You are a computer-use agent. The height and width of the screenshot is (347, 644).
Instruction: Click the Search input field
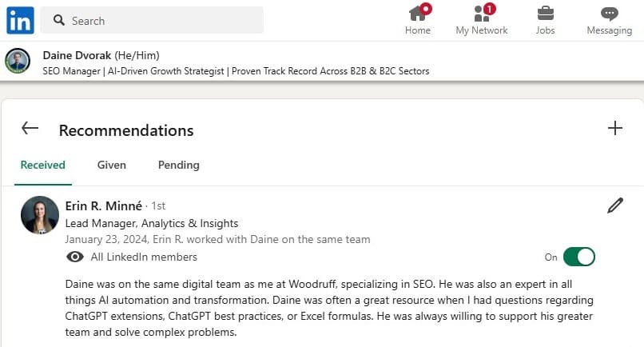click(x=152, y=20)
